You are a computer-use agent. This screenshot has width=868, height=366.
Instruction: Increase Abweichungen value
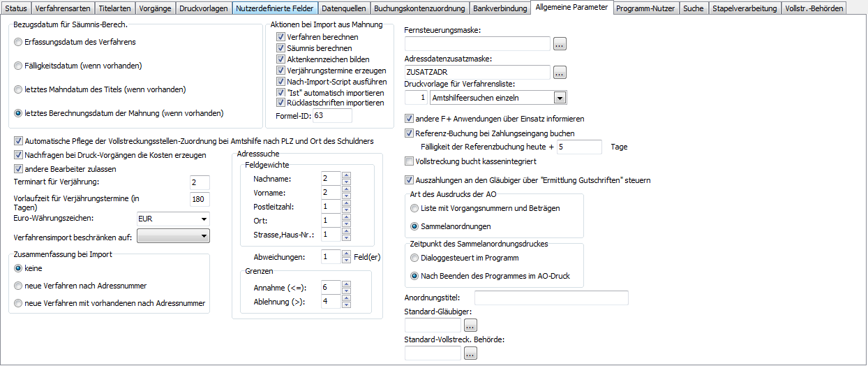click(345, 254)
